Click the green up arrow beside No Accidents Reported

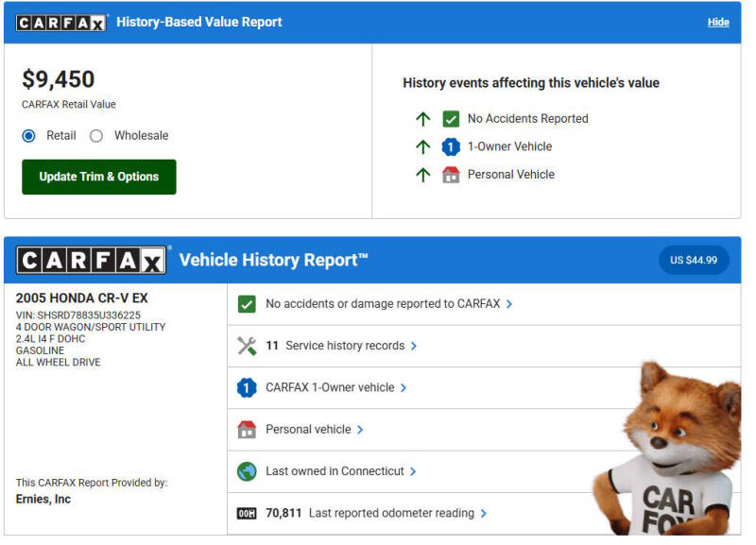(424, 119)
